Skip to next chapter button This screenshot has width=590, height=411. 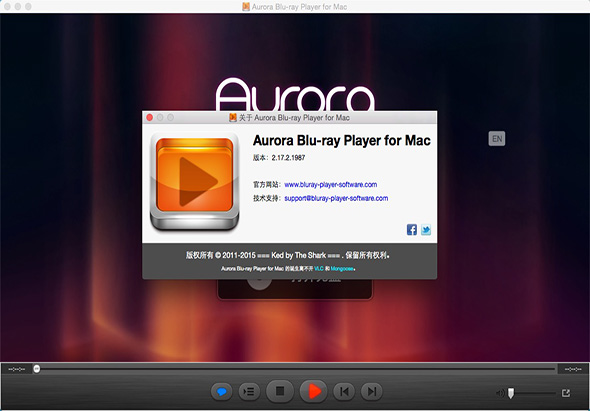click(372, 392)
